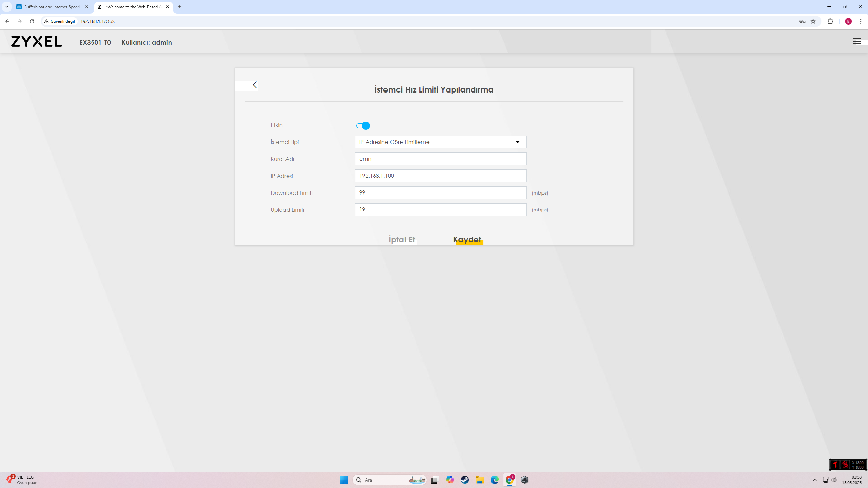The width and height of the screenshot is (868, 488).
Task: Open the tab search dropdown arrow
Action: [7, 7]
